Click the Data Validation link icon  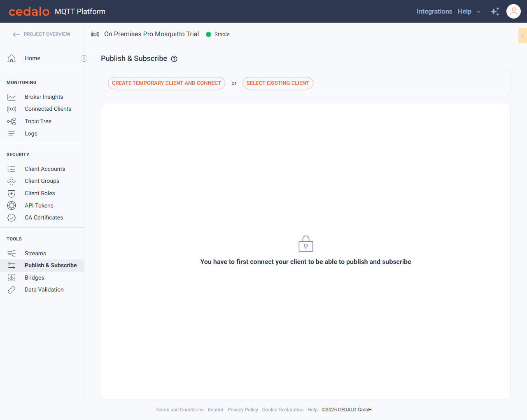pos(12,290)
